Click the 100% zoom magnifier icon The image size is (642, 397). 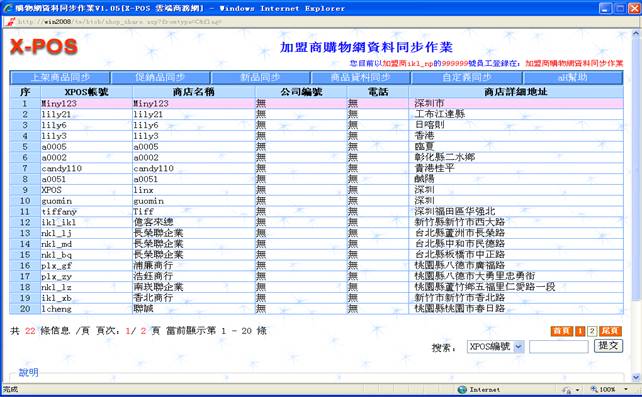[x=594, y=389]
